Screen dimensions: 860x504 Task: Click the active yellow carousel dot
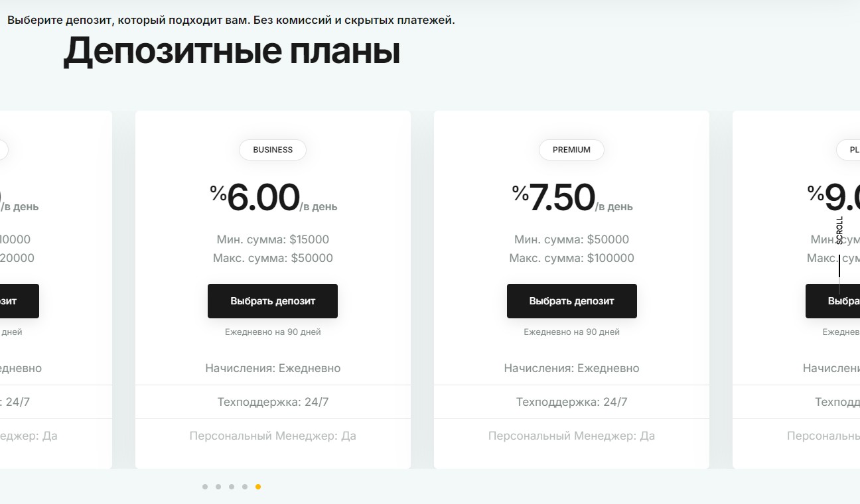tap(258, 487)
